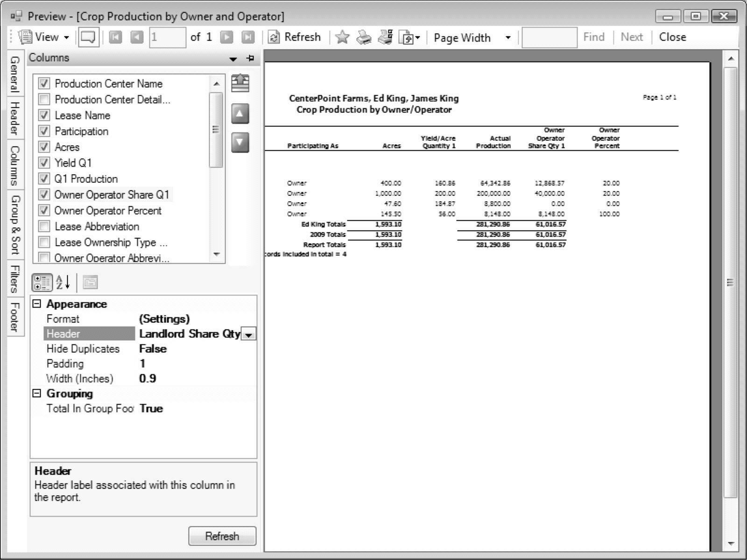Switch property grid to categorized view
This screenshot has width=747, height=560.
[x=42, y=282]
